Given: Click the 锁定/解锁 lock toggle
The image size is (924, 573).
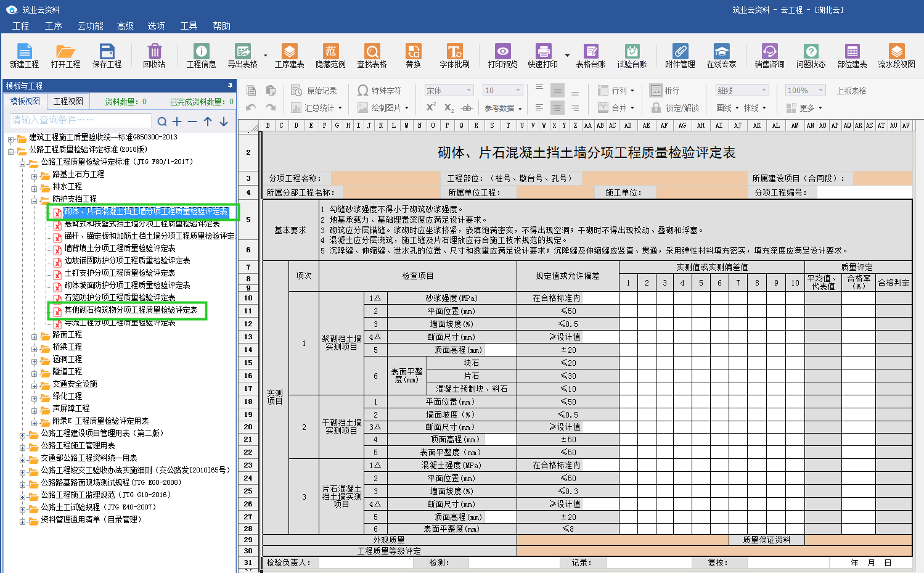Looking at the screenshot, I should click(x=674, y=108).
